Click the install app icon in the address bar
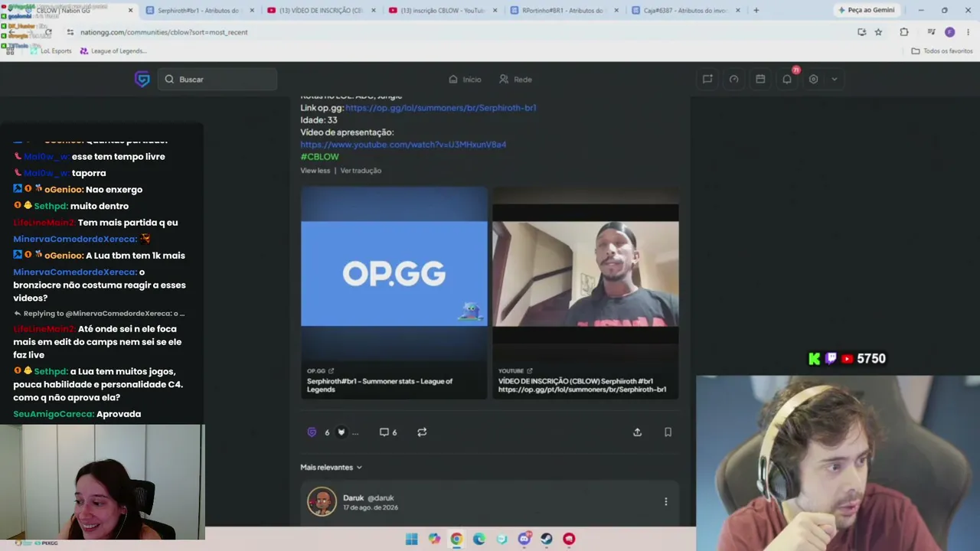Screen dimensions: 980x551 pyautogui.click(x=861, y=32)
